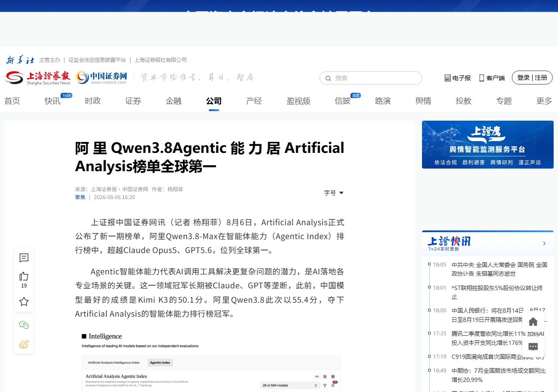Click the 上海证券报 logo
This screenshot has width=558, height=392.
click(x=38, y=78)
